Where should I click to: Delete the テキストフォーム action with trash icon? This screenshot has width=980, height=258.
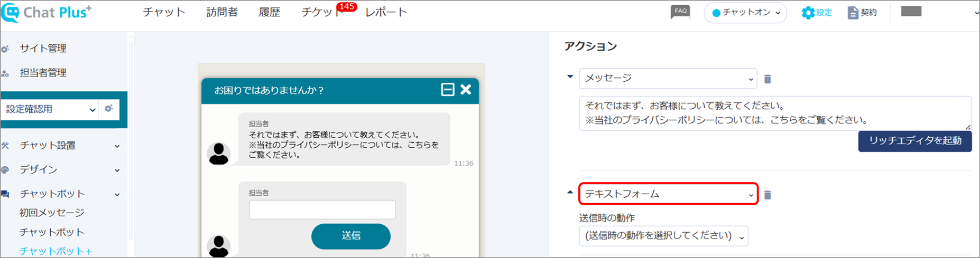tap(768, 195)
